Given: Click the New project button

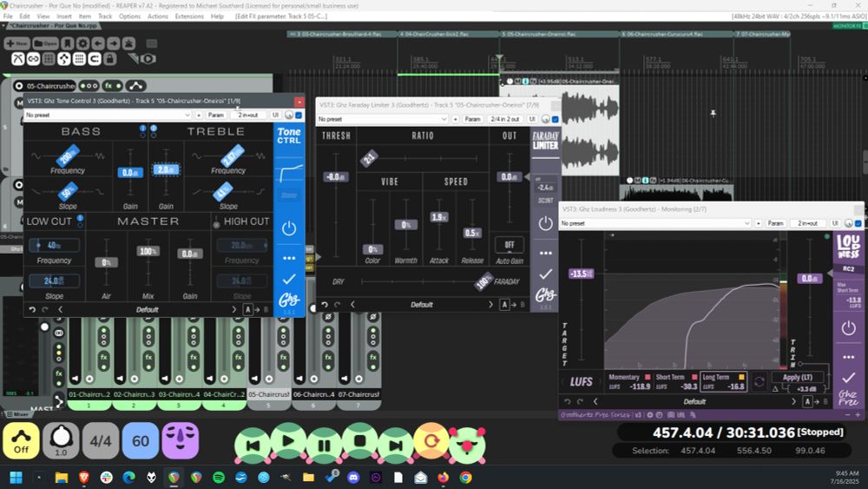Looking at the screenshot, I should tap(17, 43).
